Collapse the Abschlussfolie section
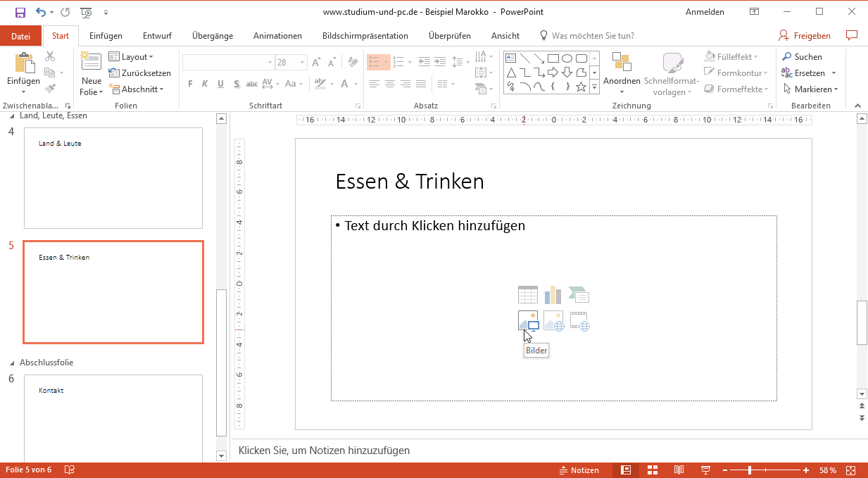This screenshot has height=478, width=868. [11, 363]
